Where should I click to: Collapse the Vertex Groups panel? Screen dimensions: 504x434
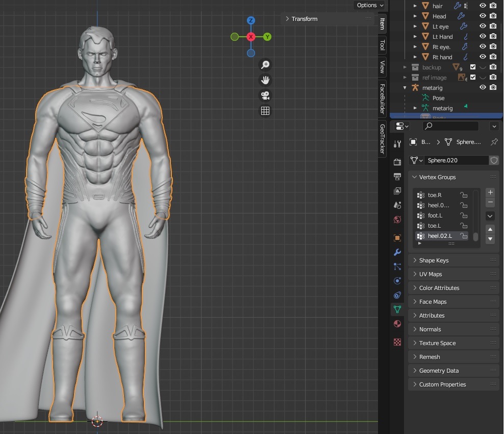414,177
